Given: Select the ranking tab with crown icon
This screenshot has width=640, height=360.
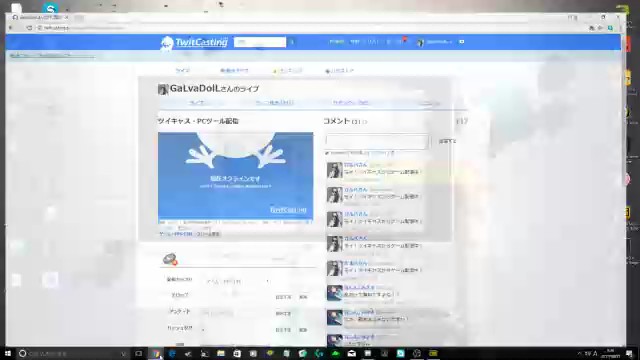Looking at the screenshot, I should click(x=288, y=71).
